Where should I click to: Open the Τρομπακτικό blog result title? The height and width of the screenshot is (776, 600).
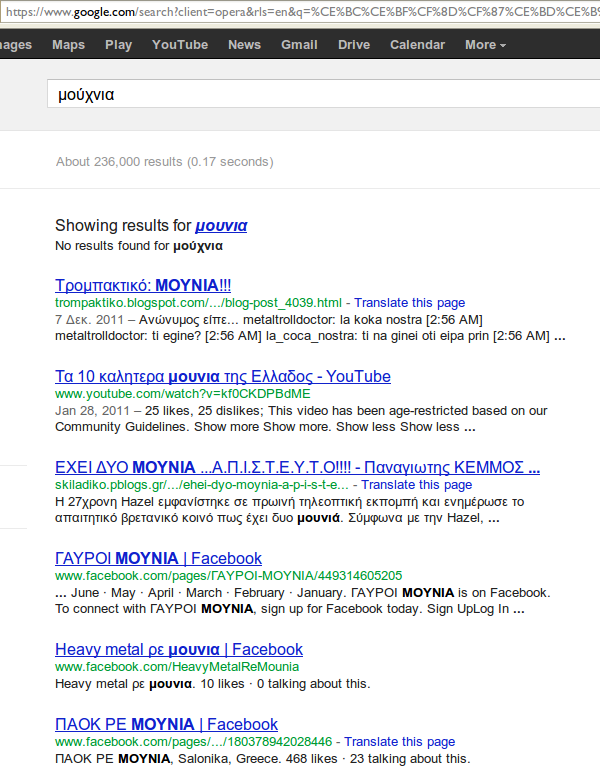coord(143,285)
